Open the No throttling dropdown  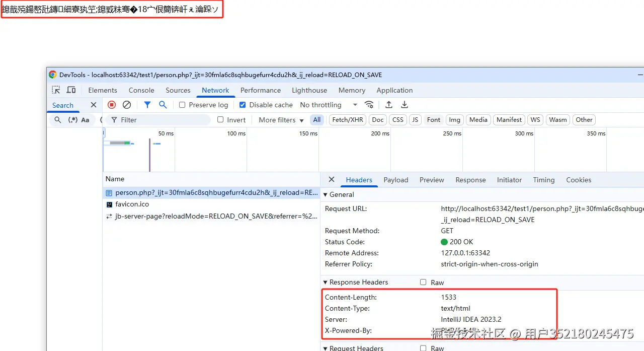(x=329, y=105)
